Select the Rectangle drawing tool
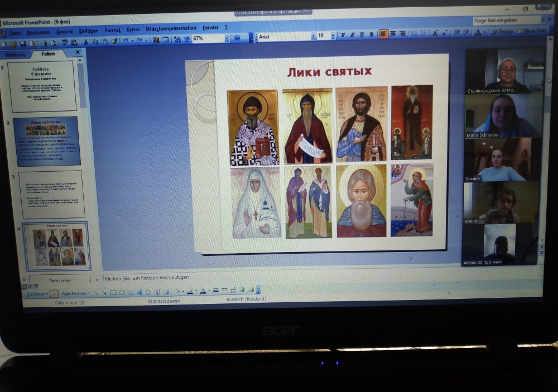The width and height of the screenshot is (558, 392). 113,293
